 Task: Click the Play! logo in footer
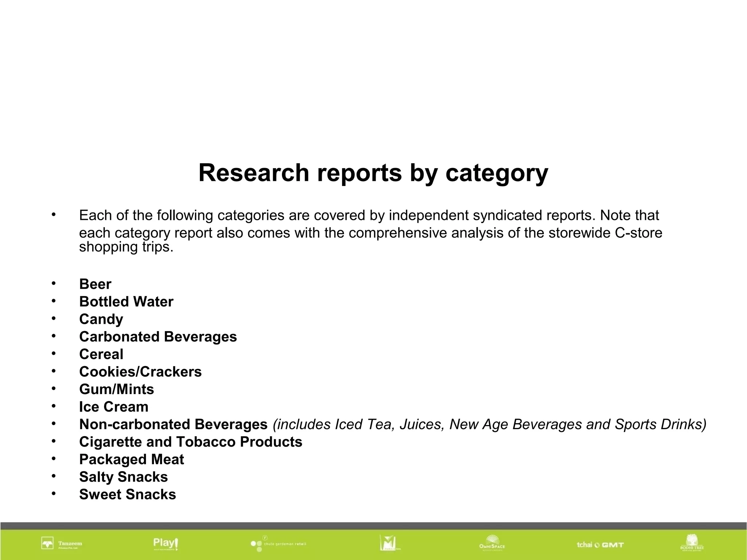(166, 544)
